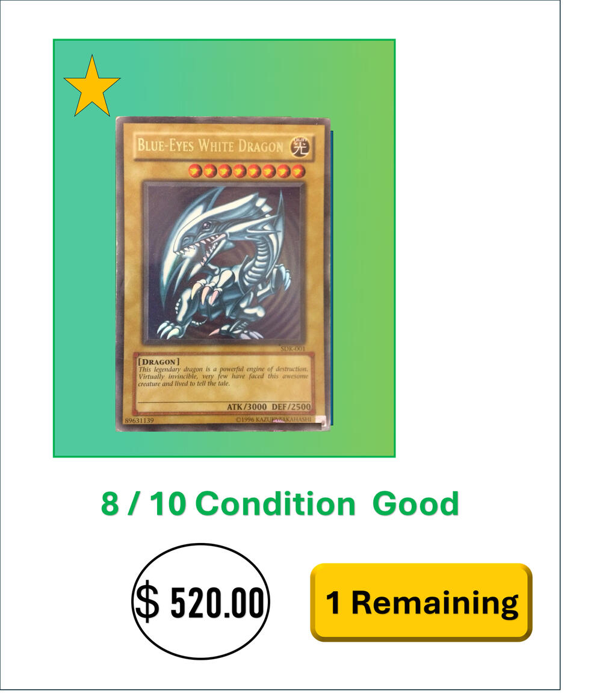This screenshot has width=591, height=700.
Task: Click the SDK-001 set code
Action: (x=293, y=348)
